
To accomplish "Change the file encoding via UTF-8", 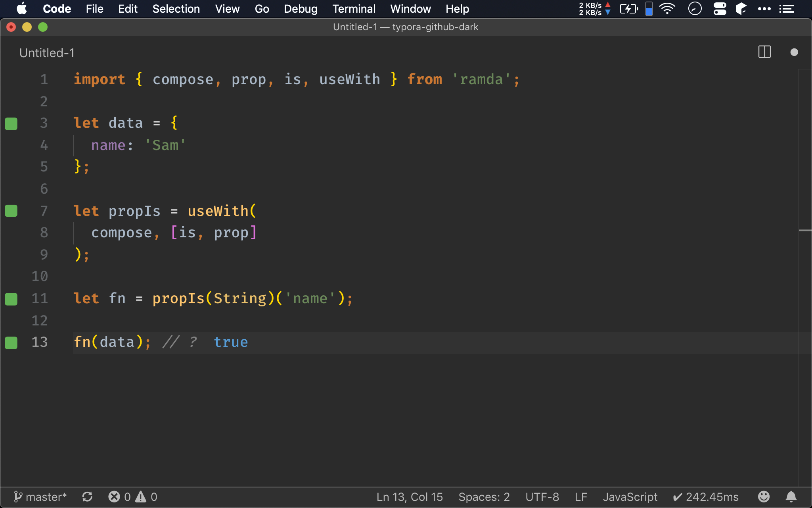I will point(542,497).
